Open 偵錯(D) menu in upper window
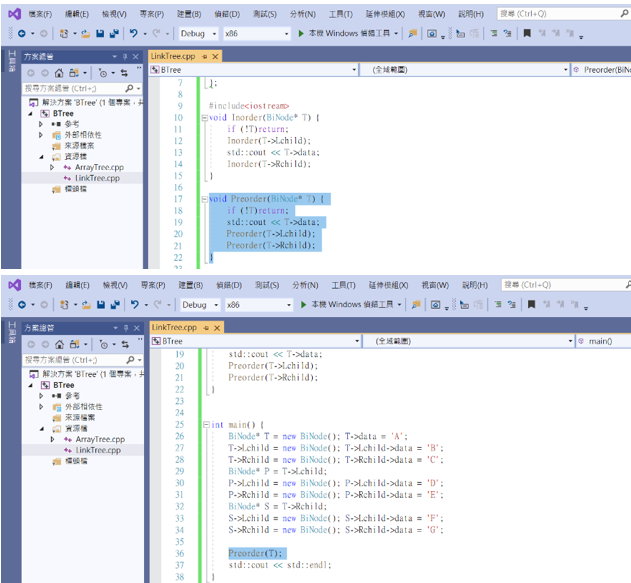The width and height of the screenshot is (631, 583). click(227, 14)
